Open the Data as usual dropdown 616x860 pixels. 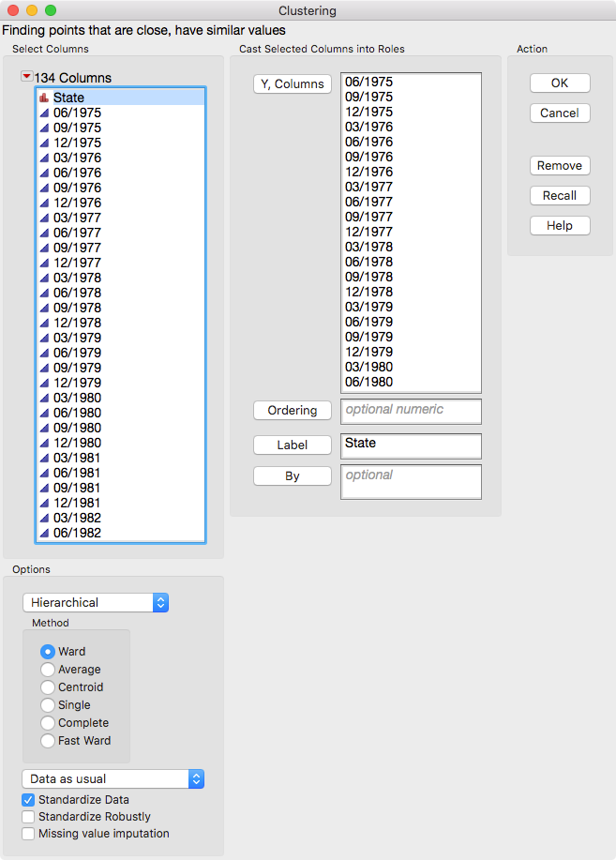click(113, 778)
